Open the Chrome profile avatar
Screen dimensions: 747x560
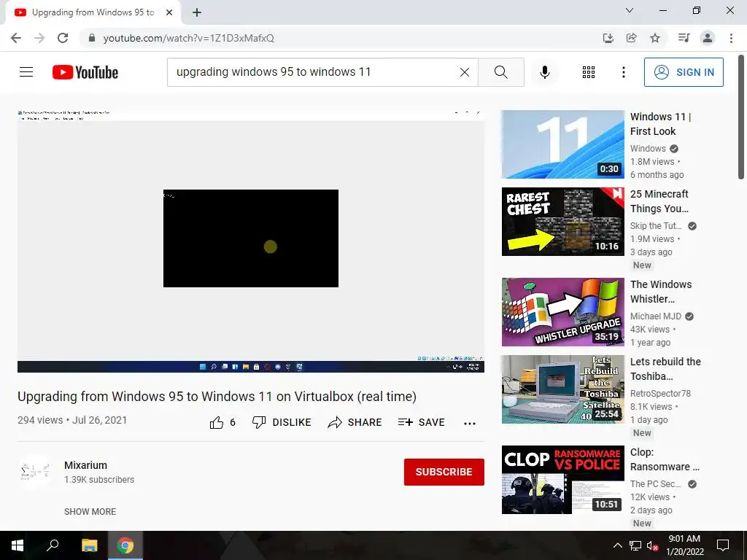(x=708, y=38)
